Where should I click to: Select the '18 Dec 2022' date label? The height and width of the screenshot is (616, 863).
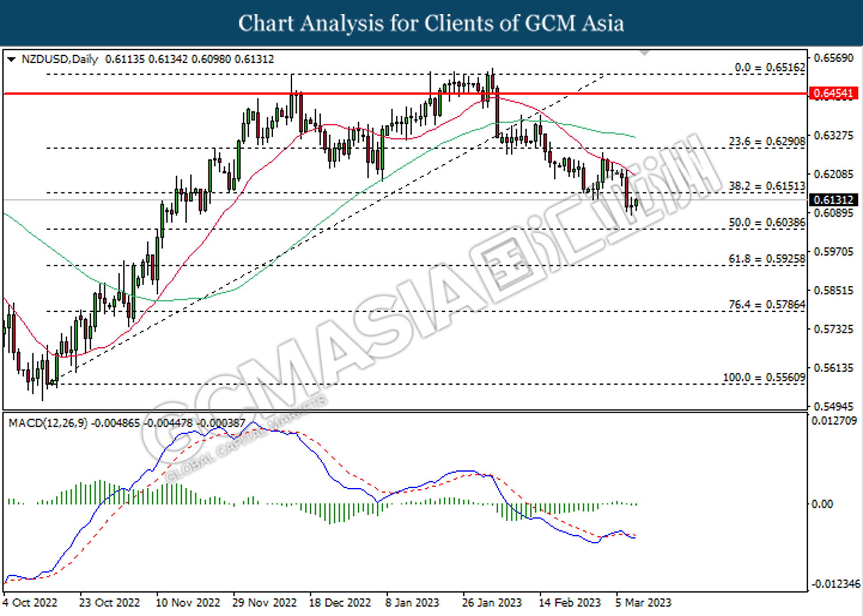pyautogui.click(x=340, y=602)
